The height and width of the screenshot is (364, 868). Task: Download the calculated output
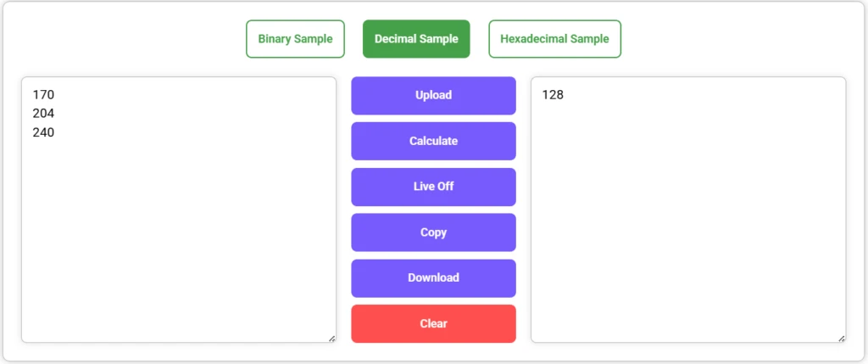pyautogui.click(x=433, y=278)
